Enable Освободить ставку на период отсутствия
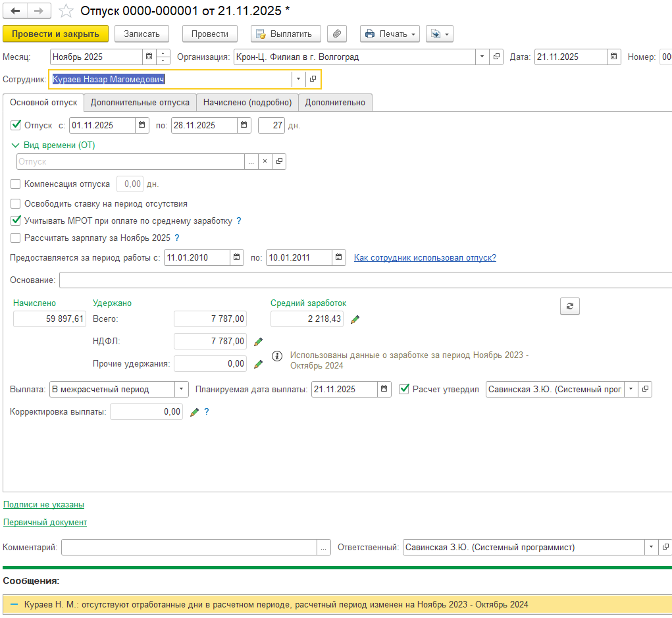672x618 pixels. click(16, 204)
